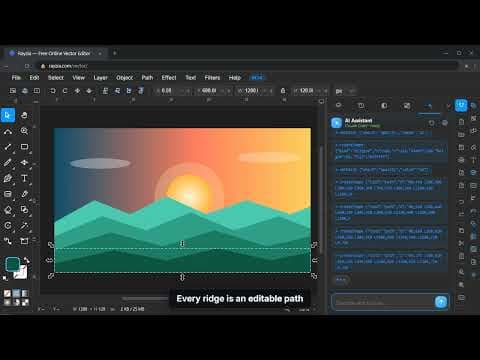The image size is (480, 360).
Task: Click the dark green fill color swatch
Action: coord(12,264)
